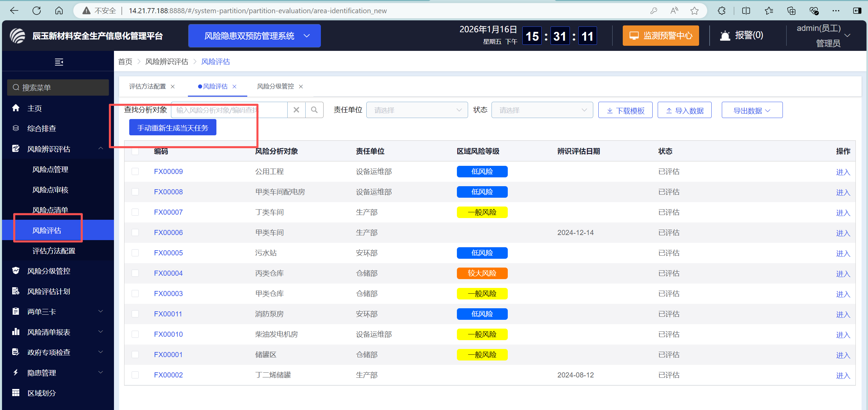Check the row FX00003 checkbox

(135, 294)
